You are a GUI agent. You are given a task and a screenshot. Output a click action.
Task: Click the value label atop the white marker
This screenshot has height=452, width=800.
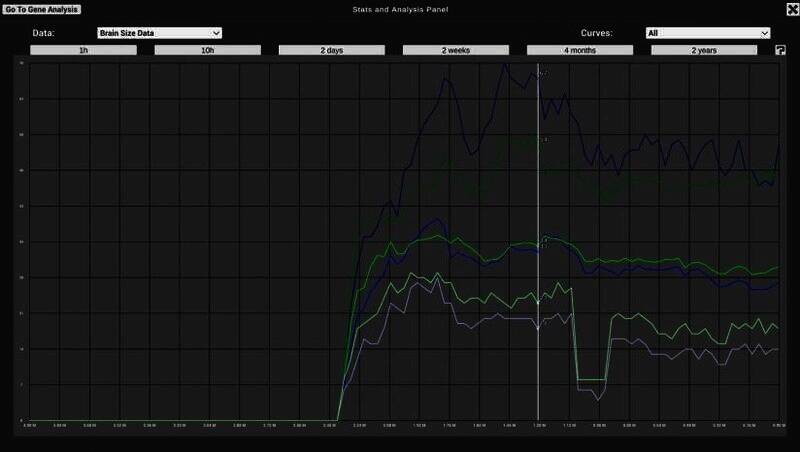tap(543, 73)
